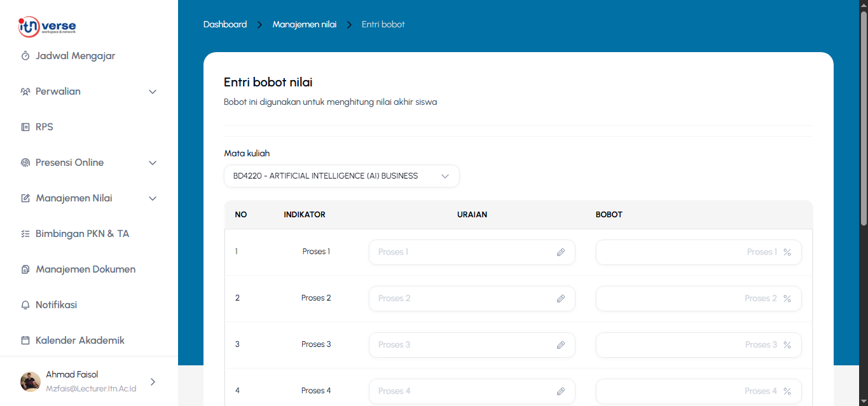Click the pencil icon in the Proses 2 uraian field

coord(561,299)
